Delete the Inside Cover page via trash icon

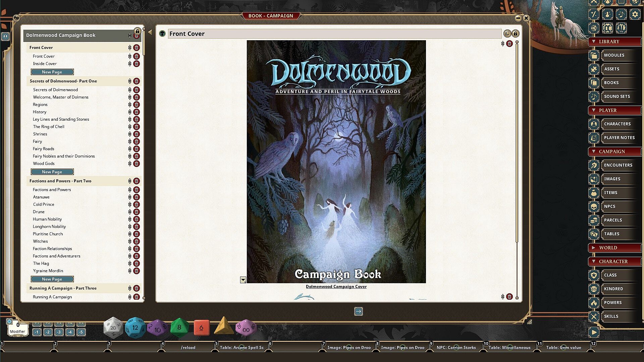pos(137,64)
